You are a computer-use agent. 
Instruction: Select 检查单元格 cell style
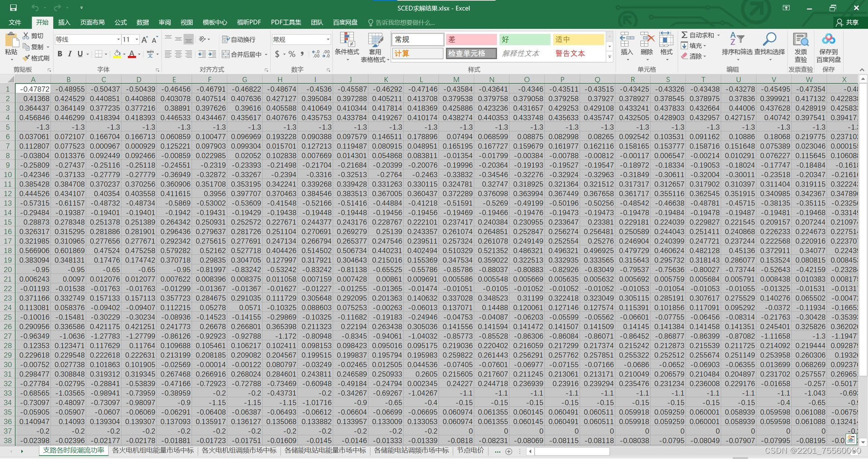pyautogui.click(x=471, y=53)
